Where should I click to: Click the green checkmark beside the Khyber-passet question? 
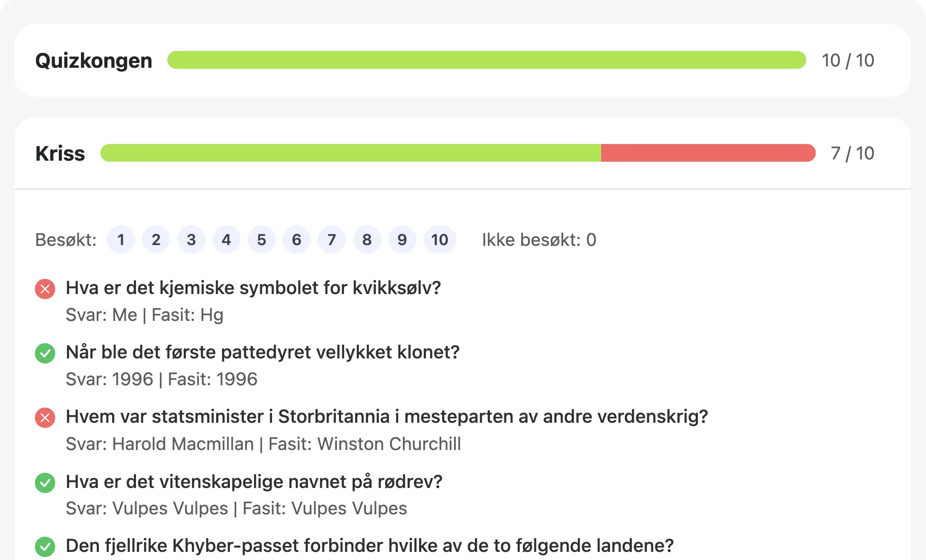tap(45, 546)
